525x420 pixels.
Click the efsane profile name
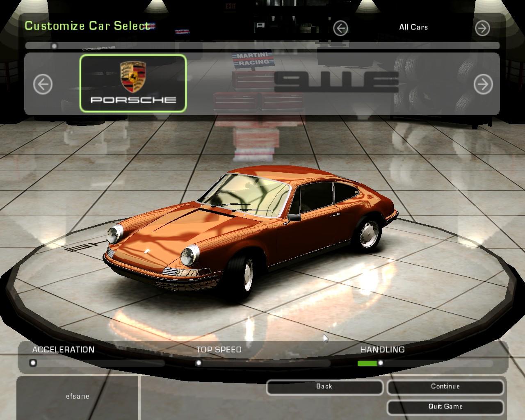(78, 397)
